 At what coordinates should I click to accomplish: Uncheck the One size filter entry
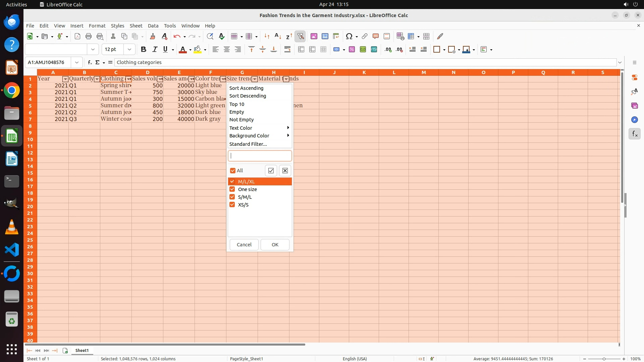pos(232,189)
